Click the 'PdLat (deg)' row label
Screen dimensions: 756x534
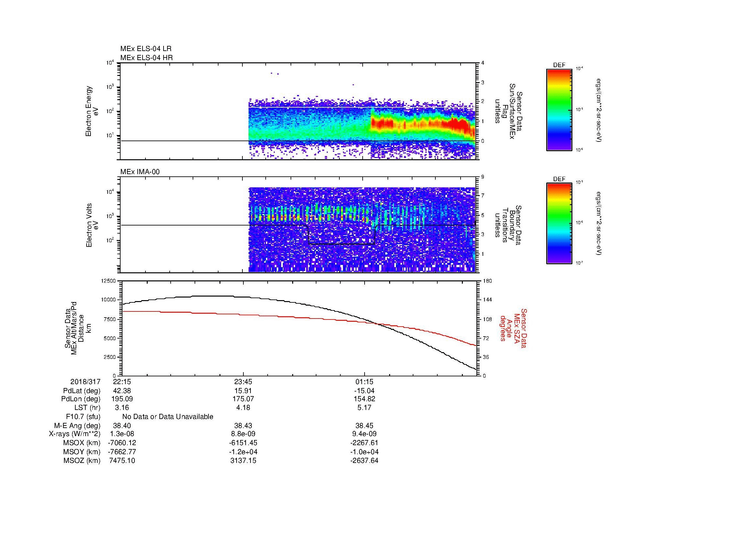coord(82,391)
